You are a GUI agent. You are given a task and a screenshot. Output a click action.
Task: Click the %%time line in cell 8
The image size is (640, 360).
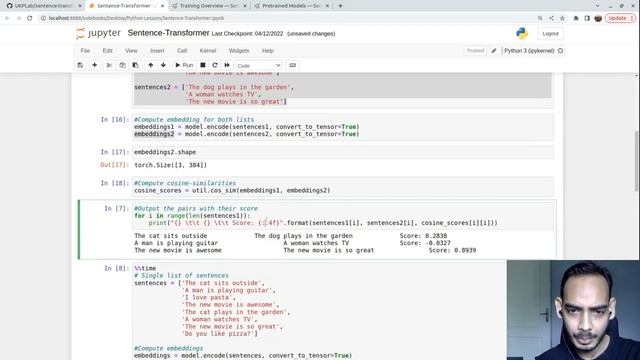coord(145,269)
